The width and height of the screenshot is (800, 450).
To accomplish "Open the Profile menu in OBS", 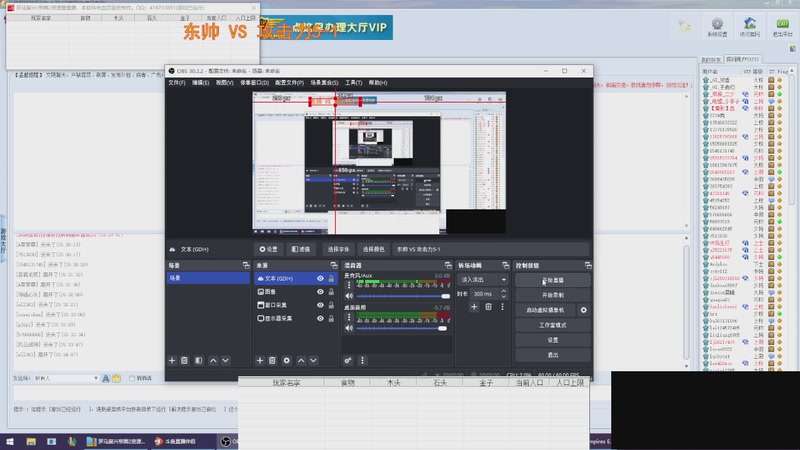I will point(289,83).
